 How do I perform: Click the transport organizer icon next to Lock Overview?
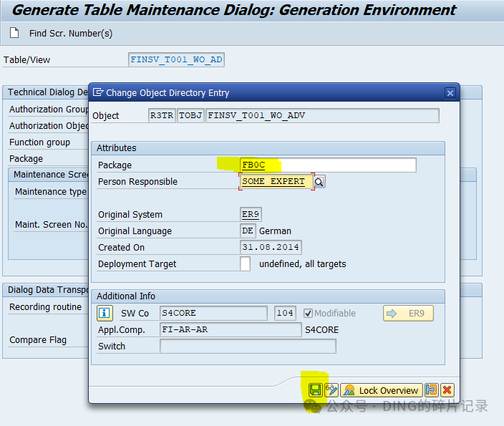tap(432, 390)
